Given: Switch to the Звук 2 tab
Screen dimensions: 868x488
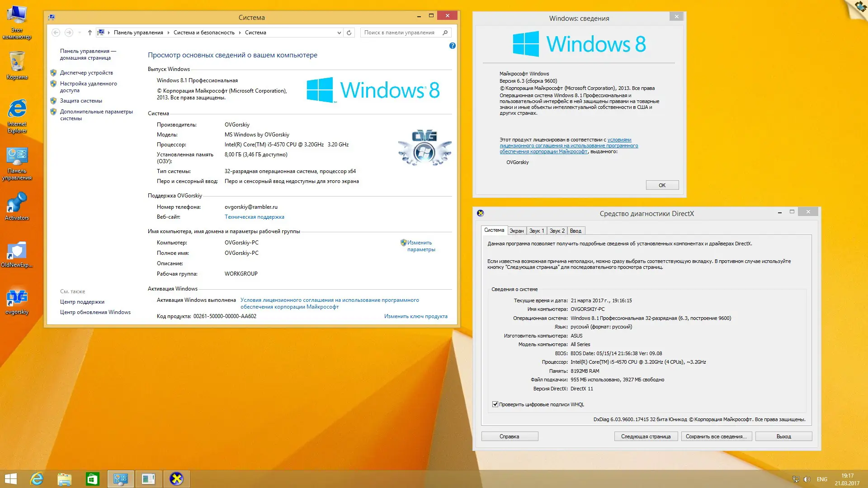Looking at the screenshot, I should [x=557, y=231].
